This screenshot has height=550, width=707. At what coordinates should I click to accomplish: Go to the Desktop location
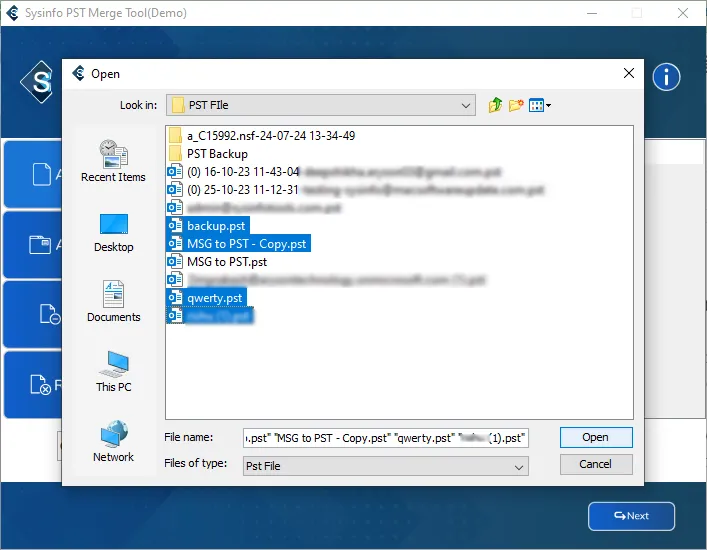click(x=114, y=233)
